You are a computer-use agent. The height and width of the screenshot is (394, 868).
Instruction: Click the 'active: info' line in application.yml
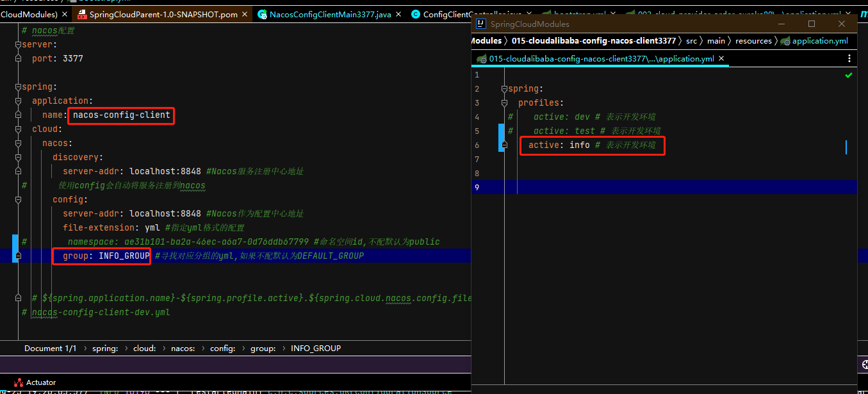pos(592,145)
